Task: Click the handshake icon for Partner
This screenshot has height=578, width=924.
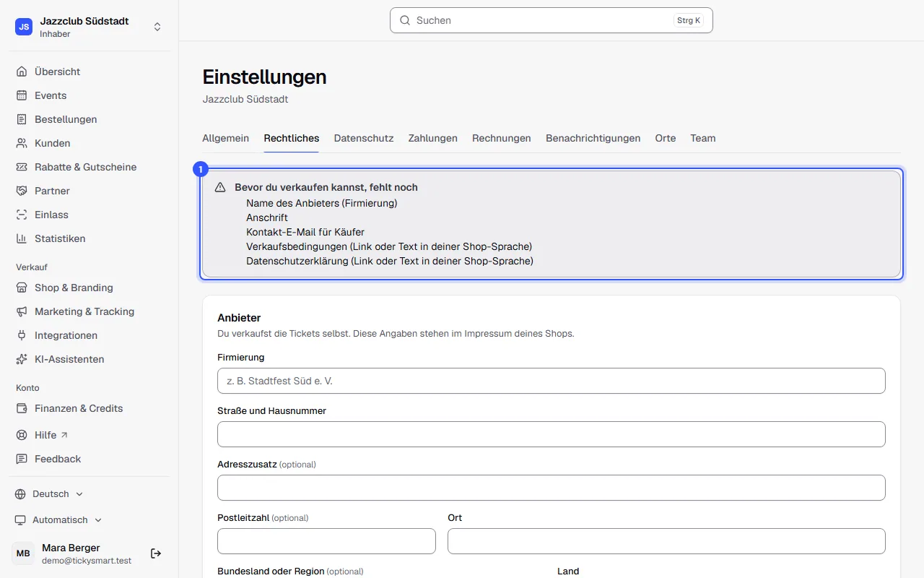Action: click(22, 191)
